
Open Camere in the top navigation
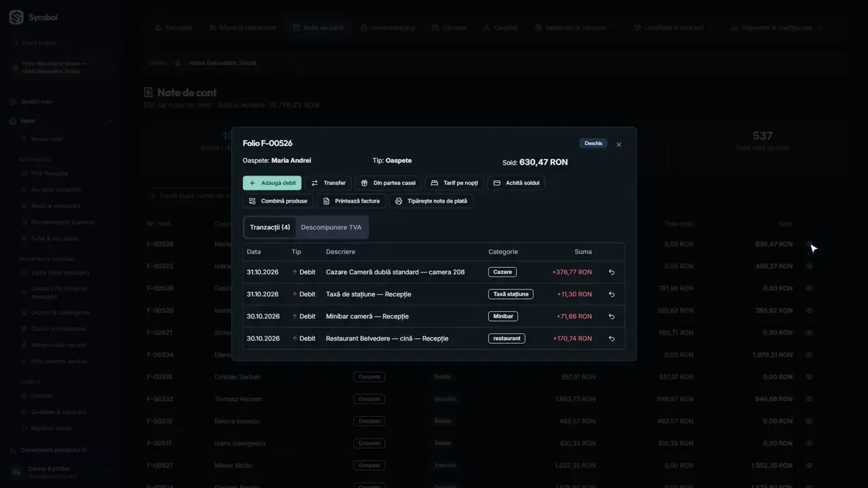pyautogui.click(x=448, y=28)
